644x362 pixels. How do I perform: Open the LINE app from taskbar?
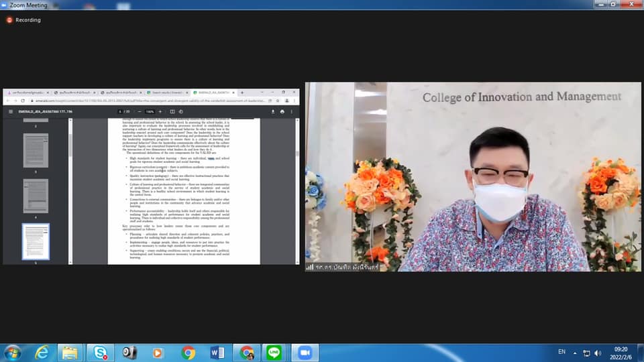(x=274, y=353)
